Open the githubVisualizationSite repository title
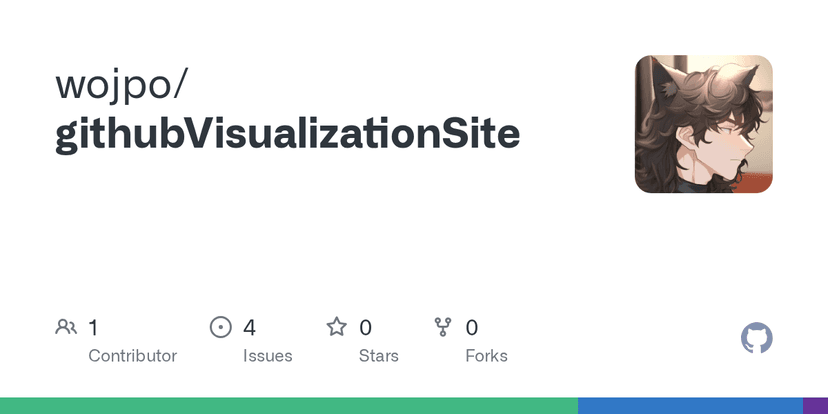The height and width of the screenshot is (414, 828). (288, 134)
